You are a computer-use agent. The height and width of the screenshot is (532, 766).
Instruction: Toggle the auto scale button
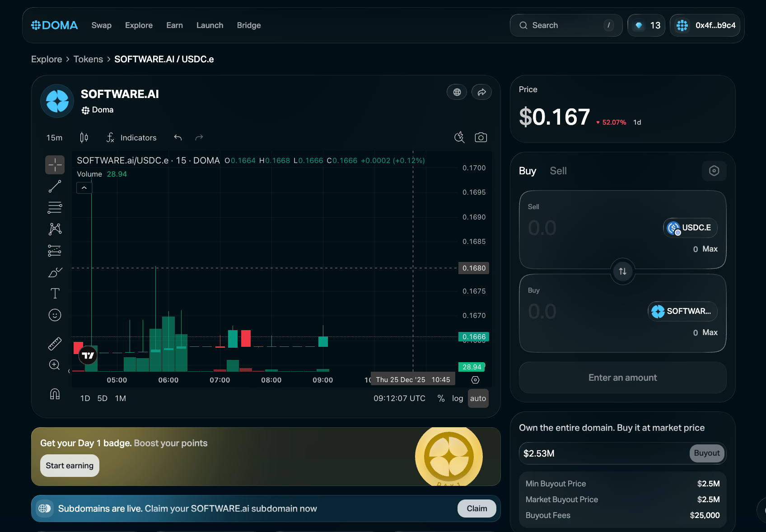pos(478,398)
